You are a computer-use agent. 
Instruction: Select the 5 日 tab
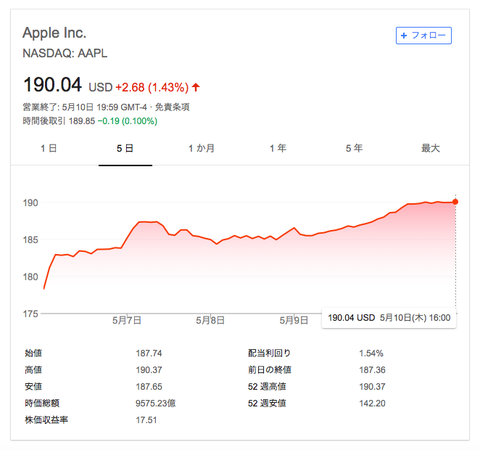coord(125,148)
